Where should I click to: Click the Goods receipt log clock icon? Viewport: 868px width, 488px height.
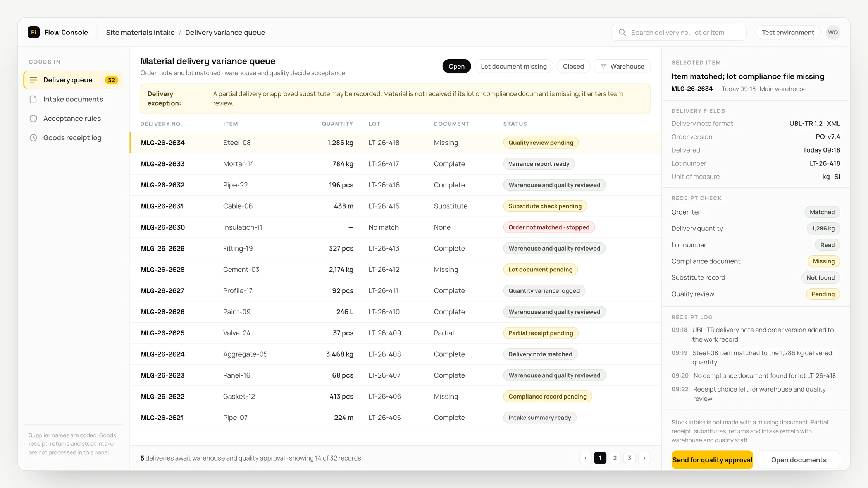point(33,138)
